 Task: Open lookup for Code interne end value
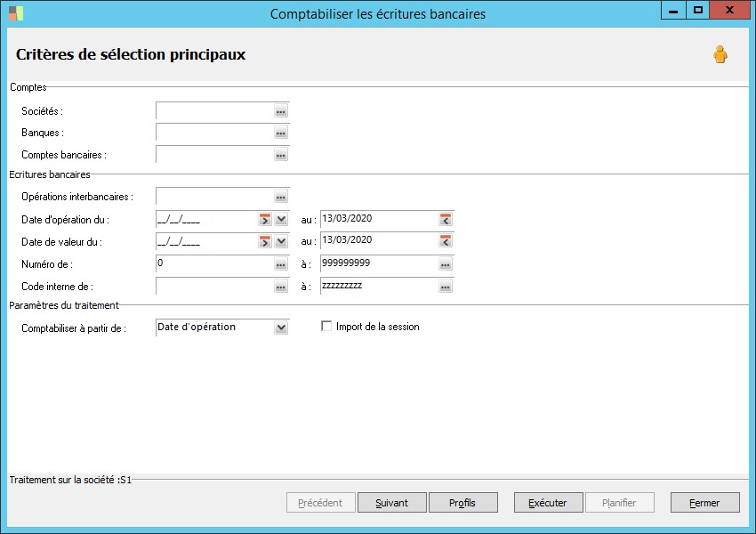[x=446, y=287]
